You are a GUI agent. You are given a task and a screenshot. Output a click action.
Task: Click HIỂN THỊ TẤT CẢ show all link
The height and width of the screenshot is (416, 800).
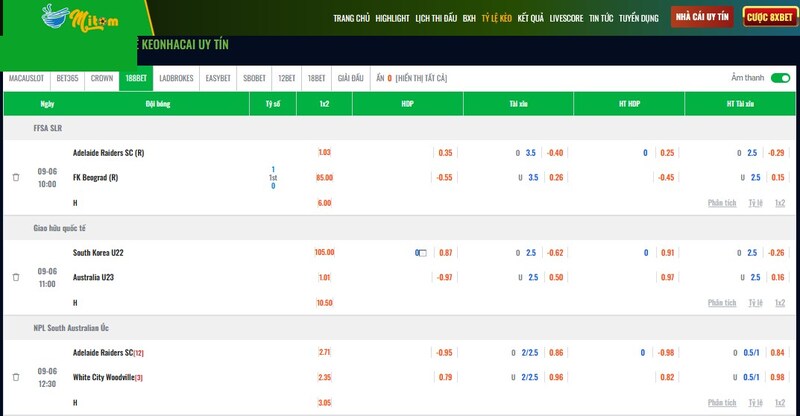point(421,78)
